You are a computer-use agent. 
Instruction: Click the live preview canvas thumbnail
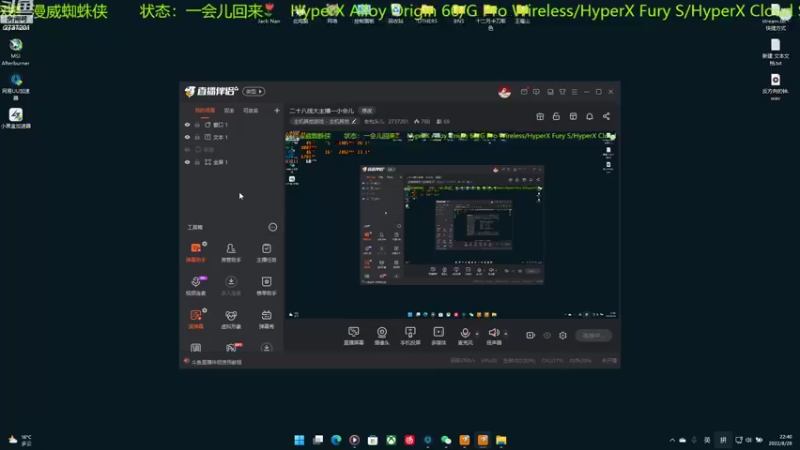coord(451,224)
